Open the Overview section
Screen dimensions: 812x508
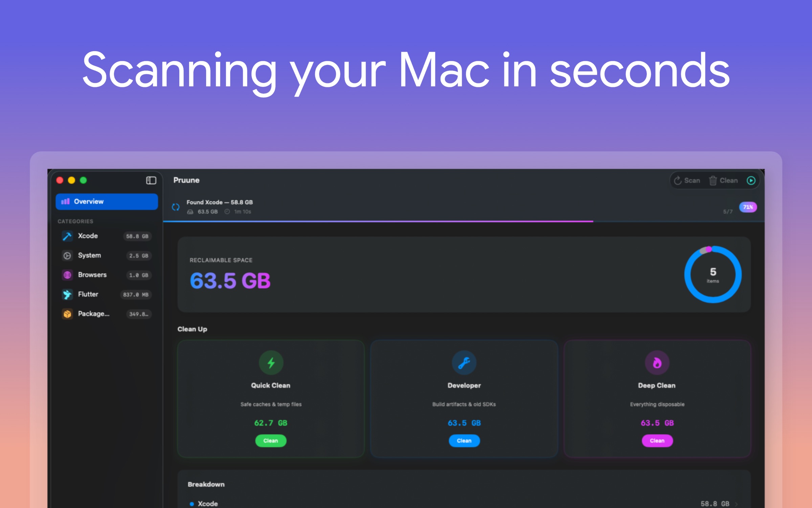pos(107,202)
